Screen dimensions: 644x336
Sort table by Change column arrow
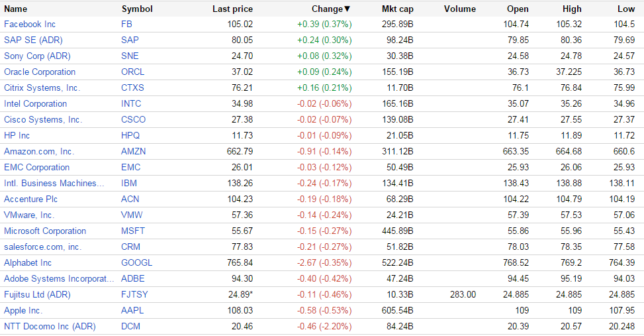coord(347,9)
